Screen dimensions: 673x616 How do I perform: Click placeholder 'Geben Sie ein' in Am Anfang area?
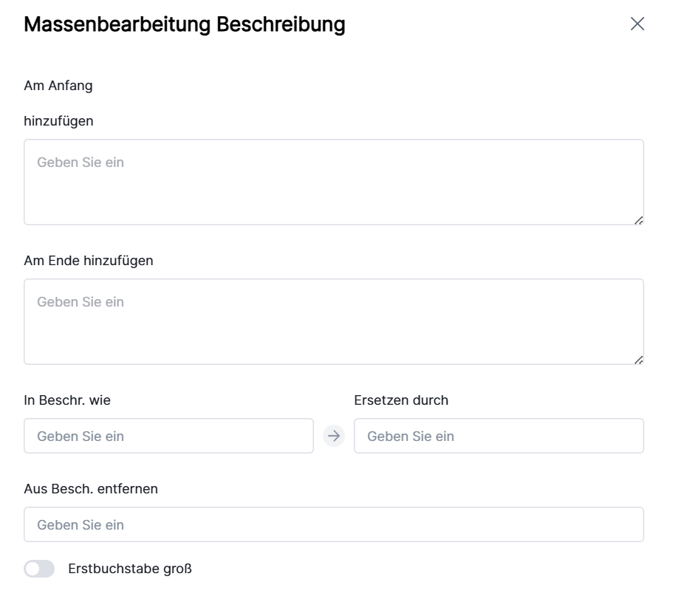click(81, 162)
